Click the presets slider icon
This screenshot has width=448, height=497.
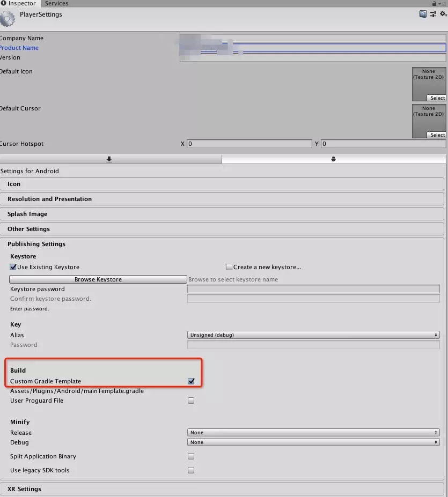pos(433,14)
